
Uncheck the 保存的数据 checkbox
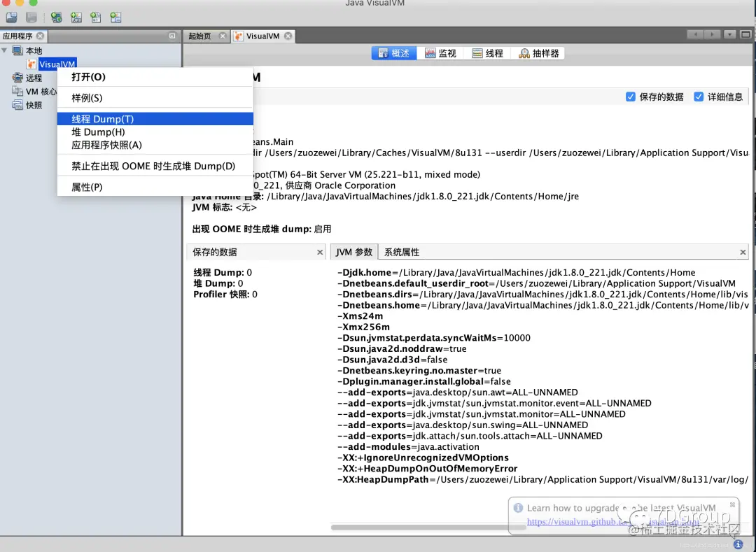click(631, 97)
